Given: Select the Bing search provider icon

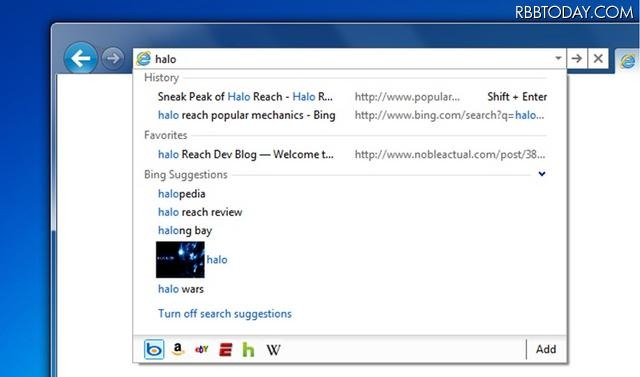Looking at the screenshot, I should [x=154, y=349].
